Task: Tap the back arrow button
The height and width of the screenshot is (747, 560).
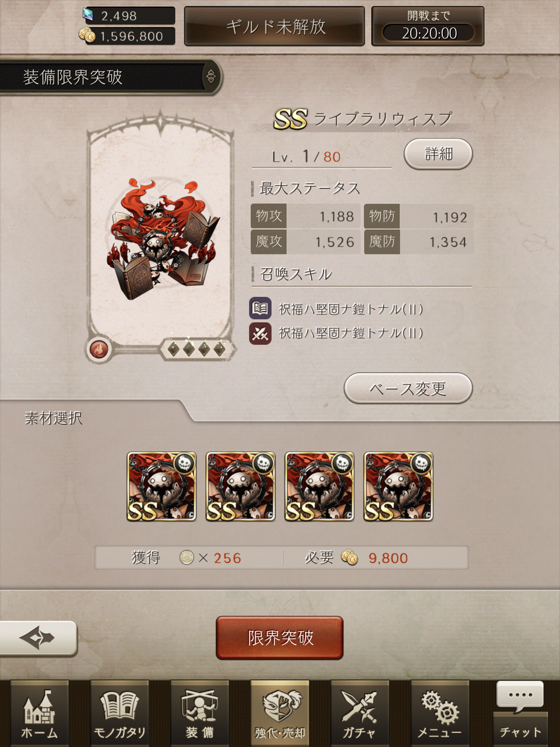Action: [38, 638]
